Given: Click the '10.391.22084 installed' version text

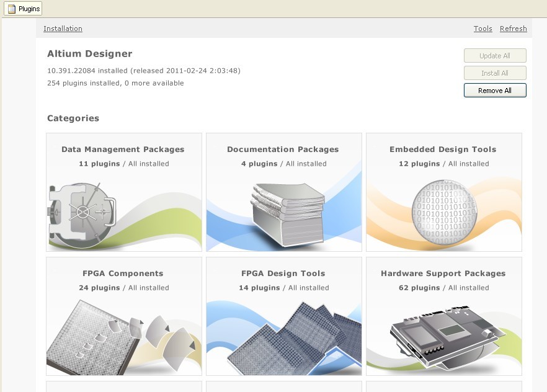Looking at the screenshot, I should (x=144, y=71).
